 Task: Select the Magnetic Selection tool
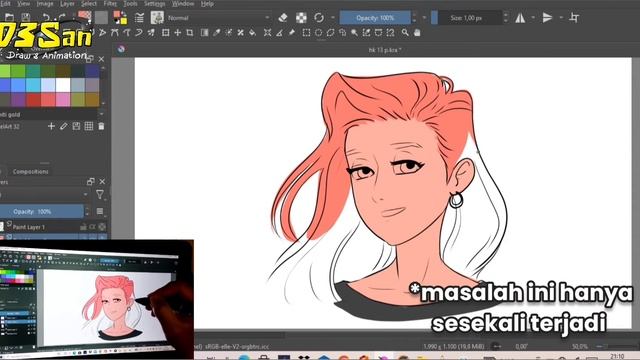[391, 33]
